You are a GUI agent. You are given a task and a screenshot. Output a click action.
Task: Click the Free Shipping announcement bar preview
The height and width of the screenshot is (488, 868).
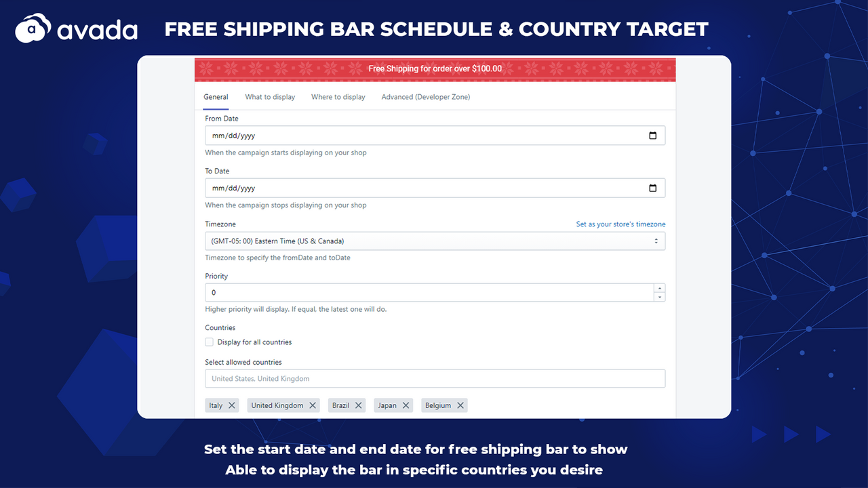(435, 69)
